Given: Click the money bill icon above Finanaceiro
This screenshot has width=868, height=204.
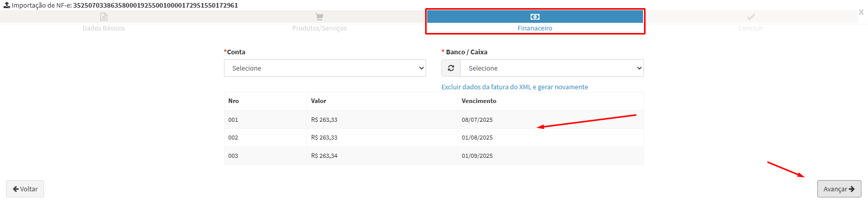Looking at the screenshot, I should [535, 17].
